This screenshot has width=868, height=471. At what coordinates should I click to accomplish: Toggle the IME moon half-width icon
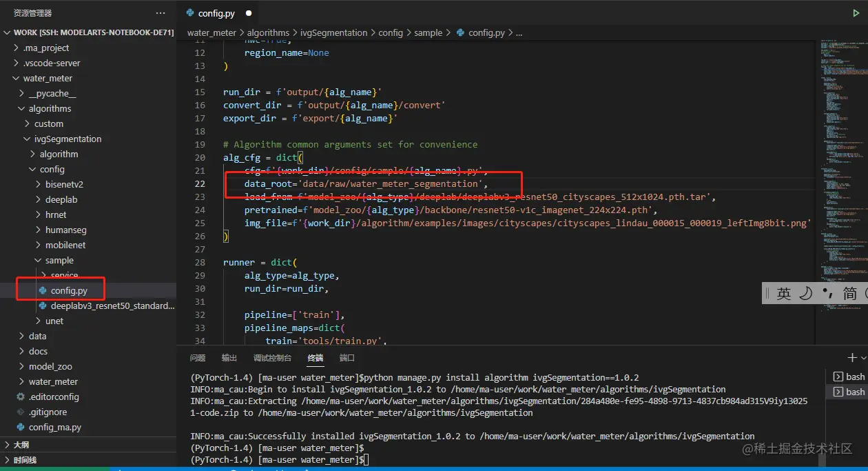point(805,294)
